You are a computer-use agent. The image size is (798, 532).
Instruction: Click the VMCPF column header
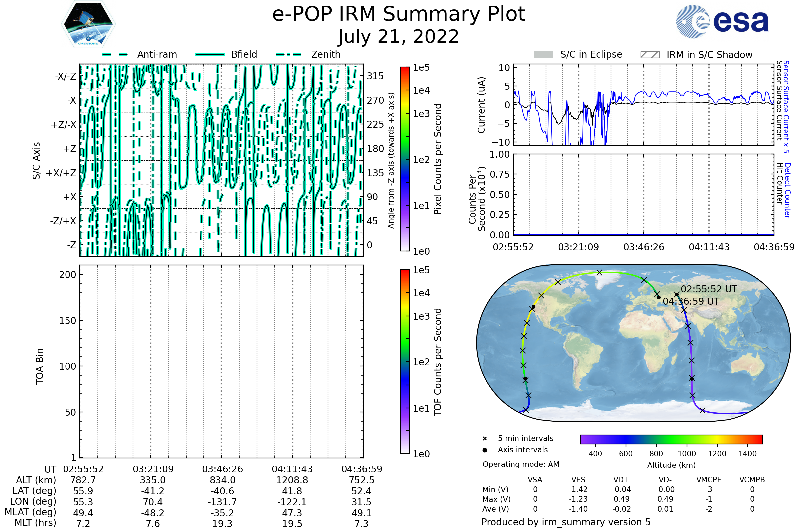(x=709, y=480)
